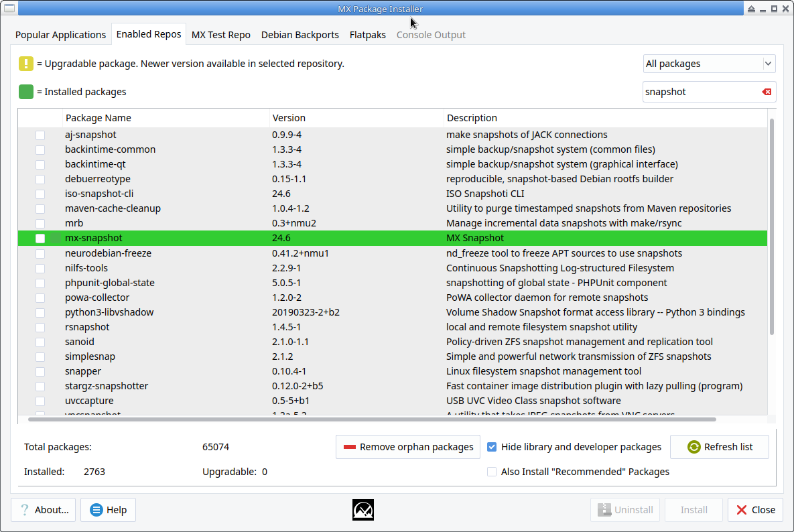The width and height of the screenshot is (794, 532).
Task: Click the maven-cache-cleanup package name
Action: 113,208
